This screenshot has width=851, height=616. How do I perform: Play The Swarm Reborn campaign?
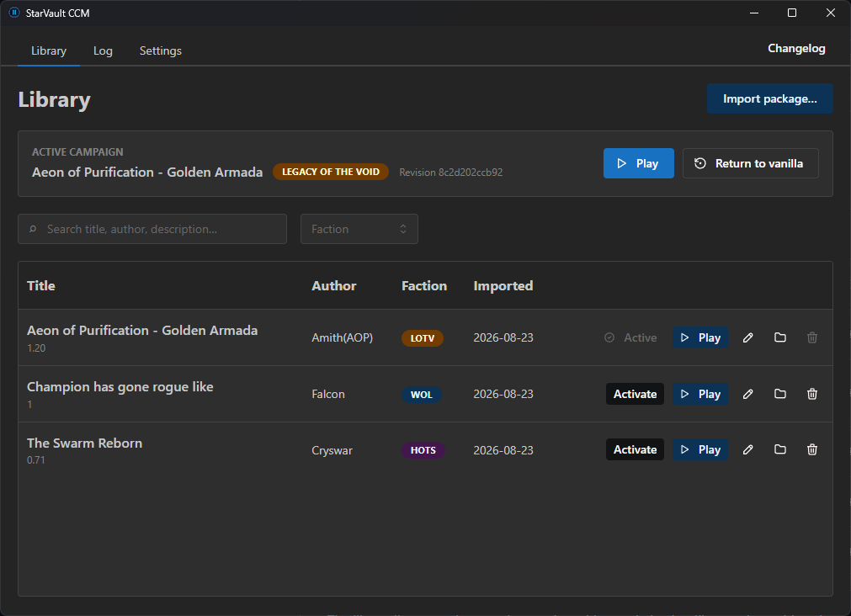click(700, 449)
